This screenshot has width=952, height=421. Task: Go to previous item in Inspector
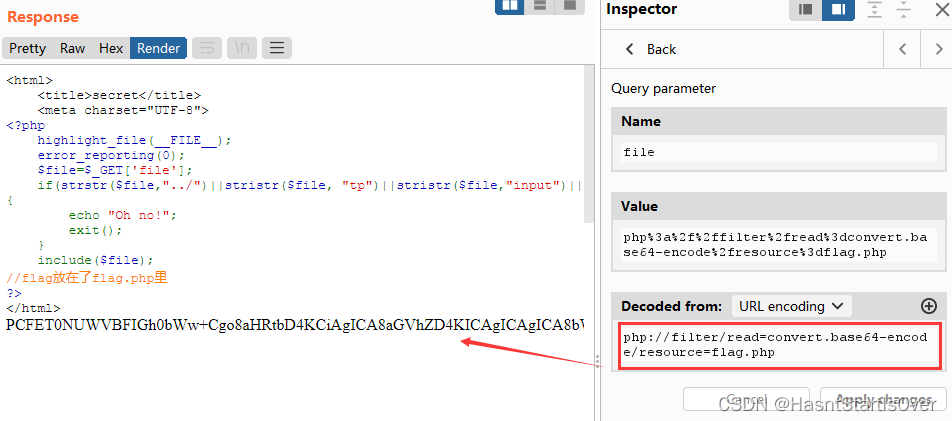point(902,49)
